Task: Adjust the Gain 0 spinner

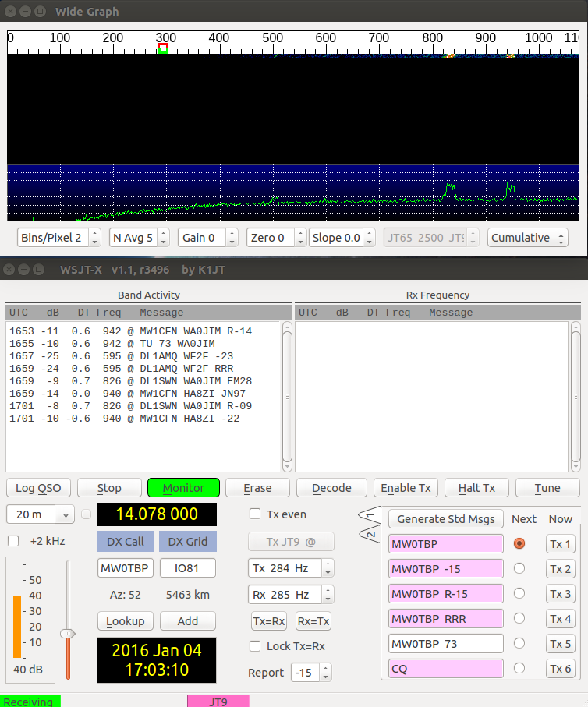Action: tap(232, 238)
